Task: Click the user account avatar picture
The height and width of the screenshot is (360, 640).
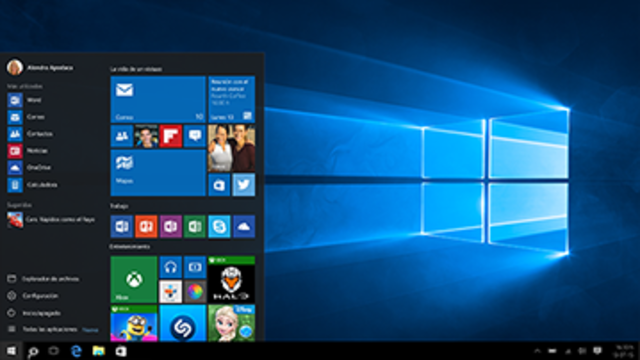Action: [15, 67]
